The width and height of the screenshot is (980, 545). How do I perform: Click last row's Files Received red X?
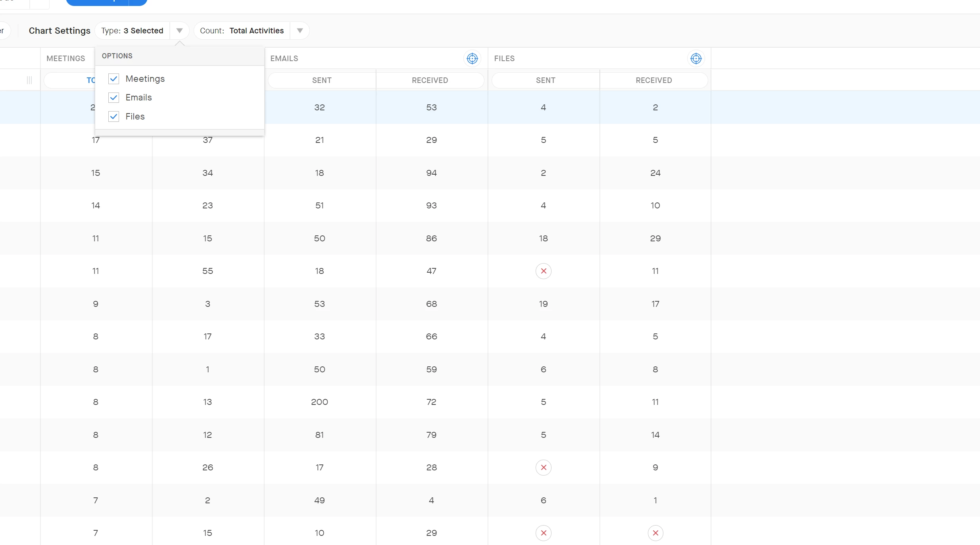click(655, 533)
